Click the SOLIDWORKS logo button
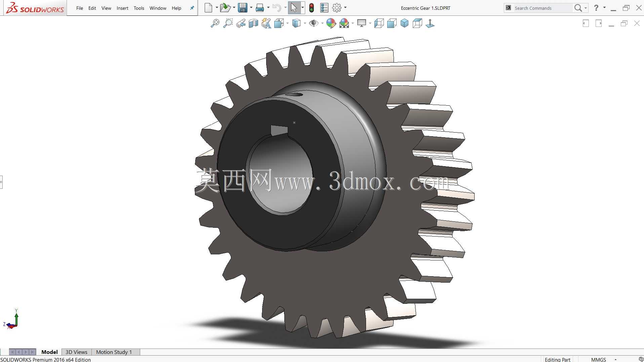The image size is (644, 362). pyautogui.click(x=35, y=8)
